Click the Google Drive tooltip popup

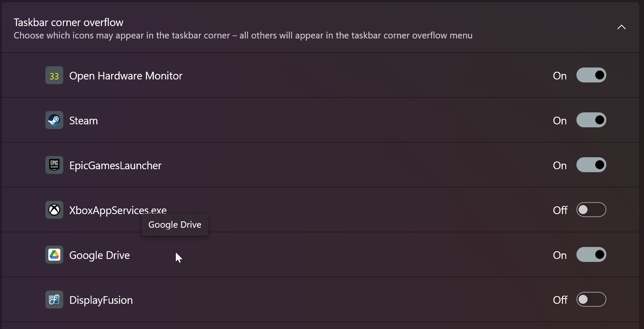pos(174,224)
